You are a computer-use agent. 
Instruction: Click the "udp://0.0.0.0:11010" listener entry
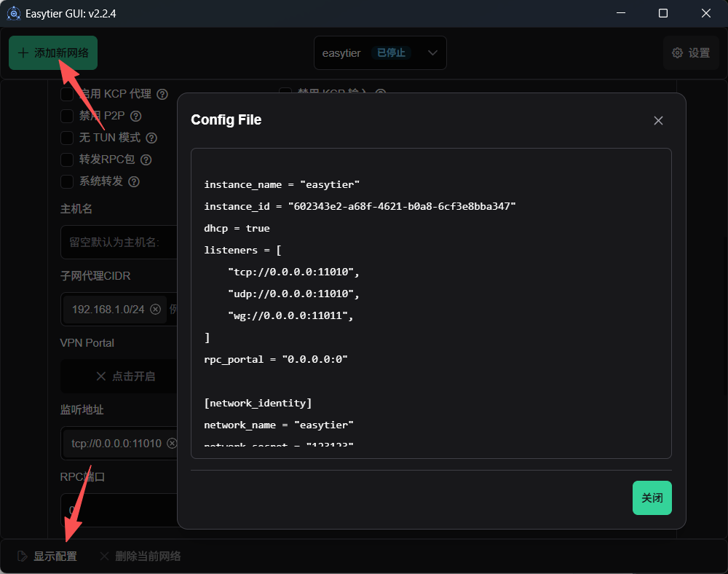(x=293, y=294)
